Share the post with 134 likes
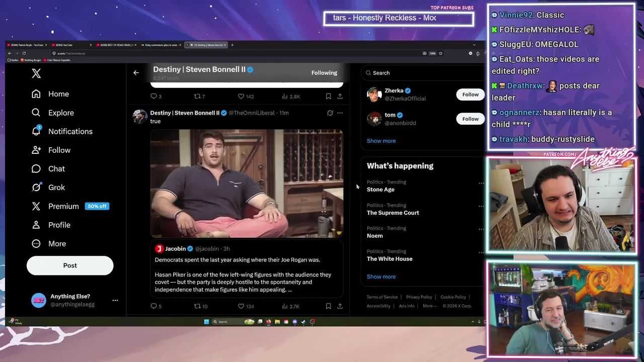This screenshot has height=362, width=644. 340,306
